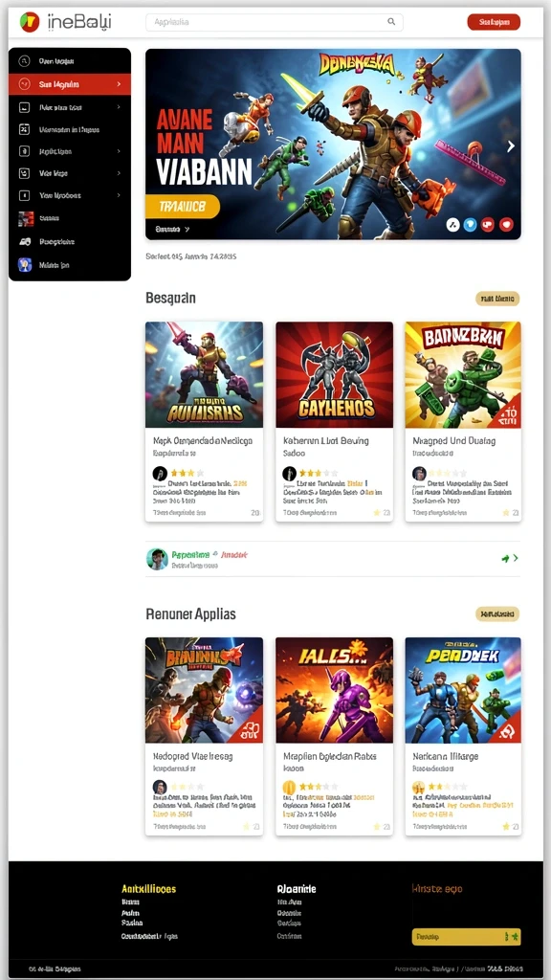The height and width of the screenshot is (980, 551).
Task: Click the ineBalui round logo icon
Action: point(30,22)
